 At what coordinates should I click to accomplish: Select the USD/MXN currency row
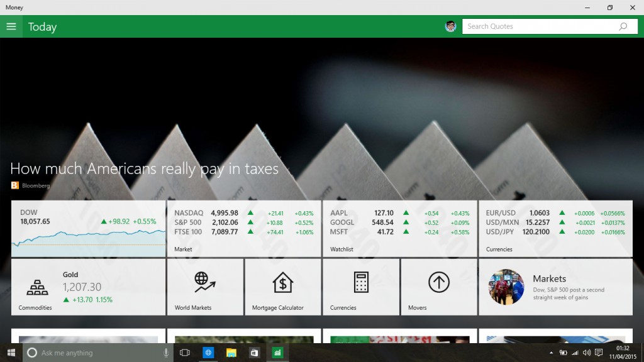tap(555, 222)
